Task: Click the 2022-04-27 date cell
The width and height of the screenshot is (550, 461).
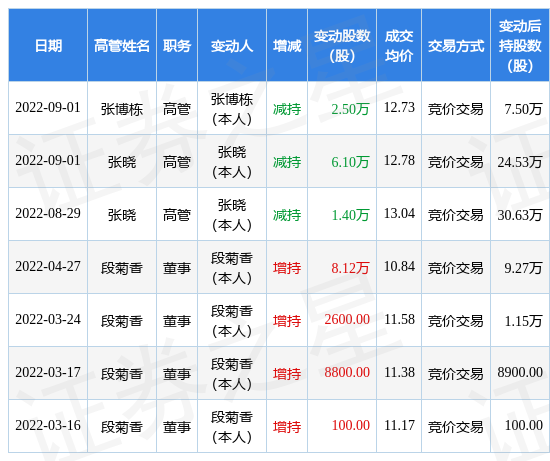Action: 48,266
